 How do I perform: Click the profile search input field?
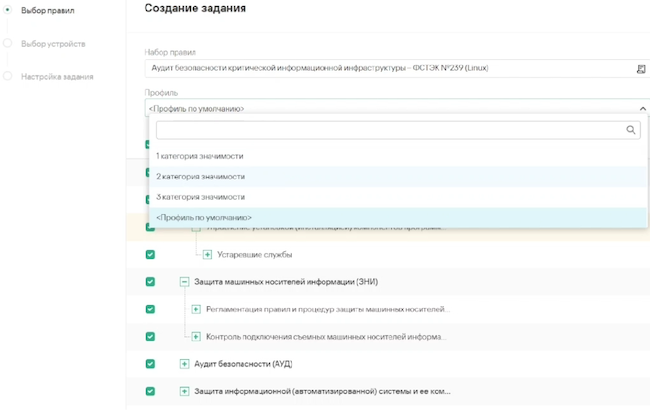pos(390,129)
